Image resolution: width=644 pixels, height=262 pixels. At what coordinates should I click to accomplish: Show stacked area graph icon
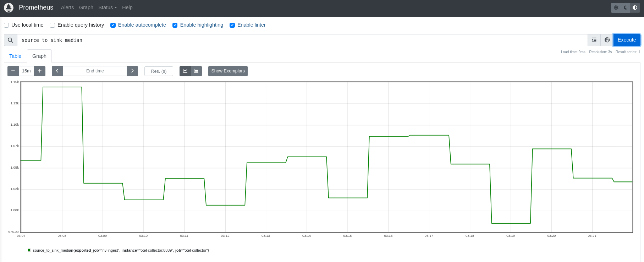pos(196,71)
